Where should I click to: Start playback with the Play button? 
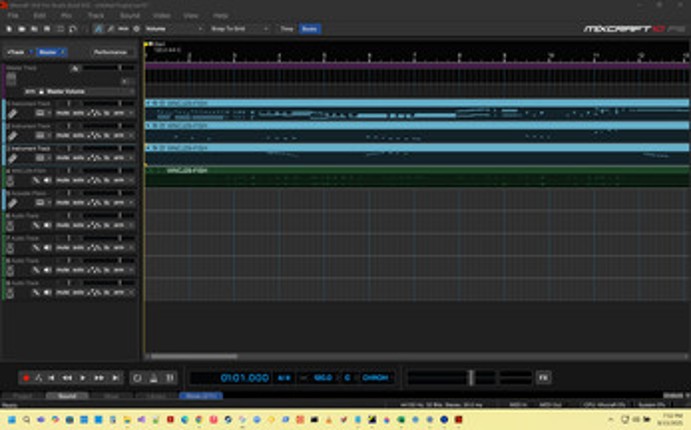point(83,378)
